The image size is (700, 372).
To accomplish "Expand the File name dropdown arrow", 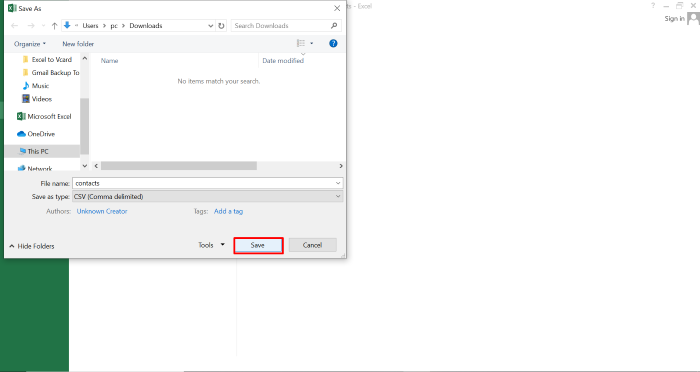I will 338,183.
